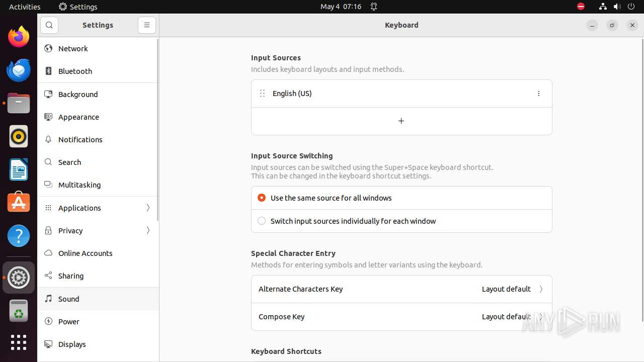Open the Network settings panel
The height and width of the screenshot is (362, 644).
pos(98,48)
